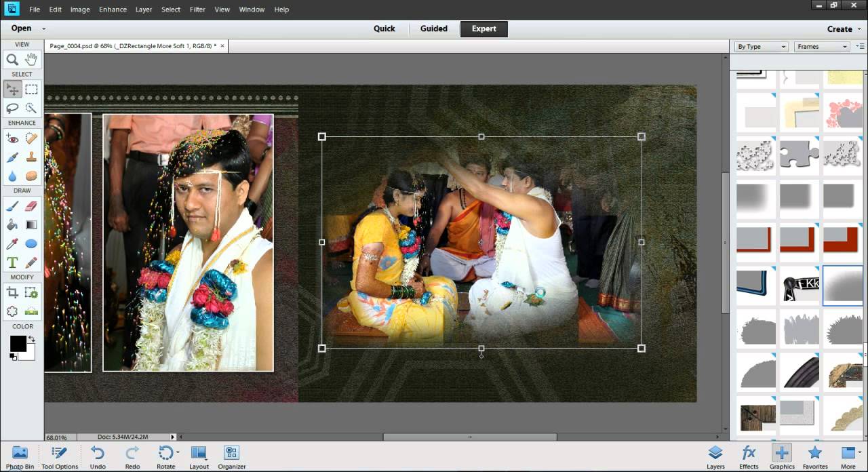Select the Clone Stamp tool

31,157
